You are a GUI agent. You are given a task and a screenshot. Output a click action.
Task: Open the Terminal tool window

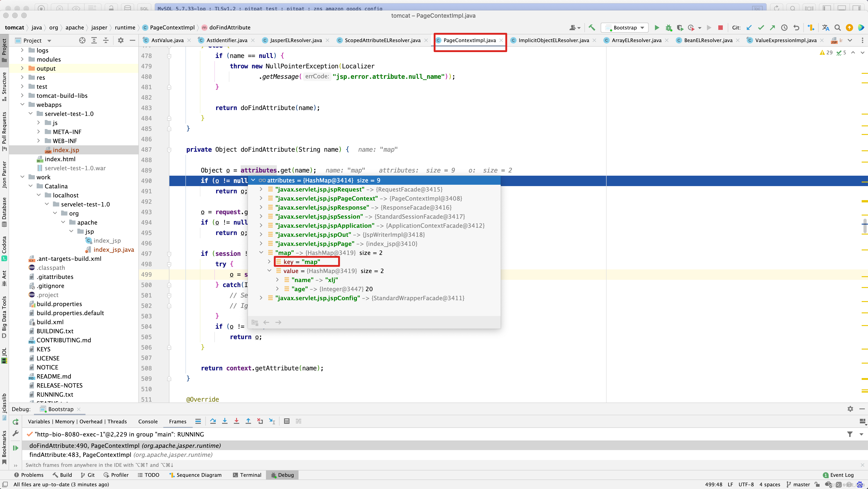point(247,475)
